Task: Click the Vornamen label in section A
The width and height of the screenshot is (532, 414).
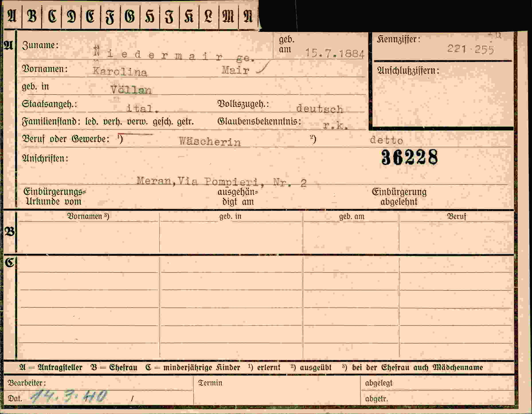Action: coord(45,69)
